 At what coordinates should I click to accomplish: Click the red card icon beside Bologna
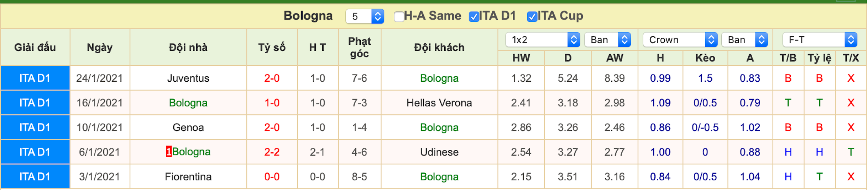tap(169, 152)
